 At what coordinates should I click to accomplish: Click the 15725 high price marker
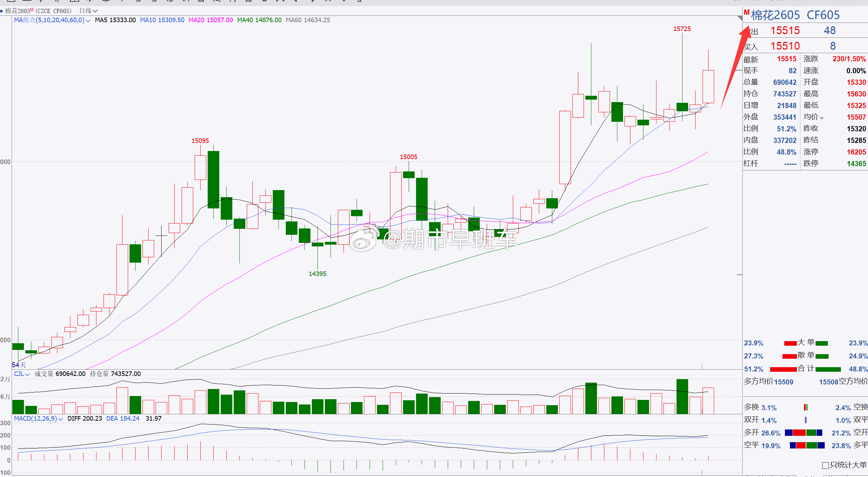682,29
